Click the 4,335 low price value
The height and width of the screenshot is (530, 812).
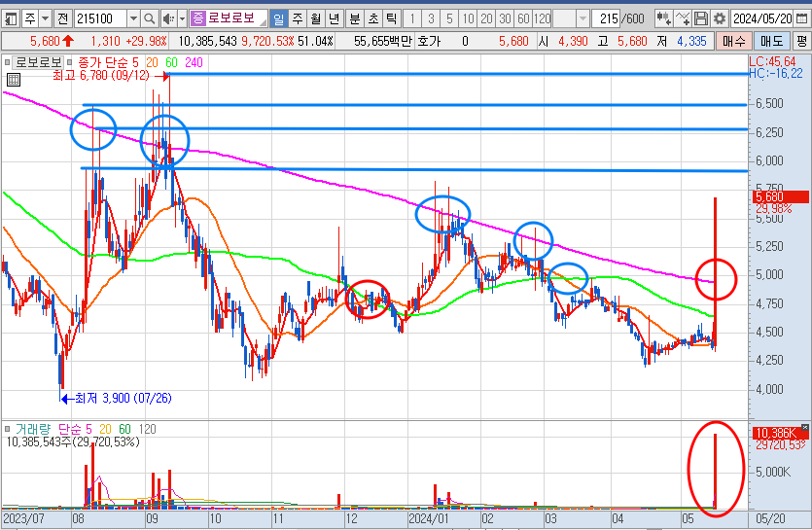(x=691, y=41)
